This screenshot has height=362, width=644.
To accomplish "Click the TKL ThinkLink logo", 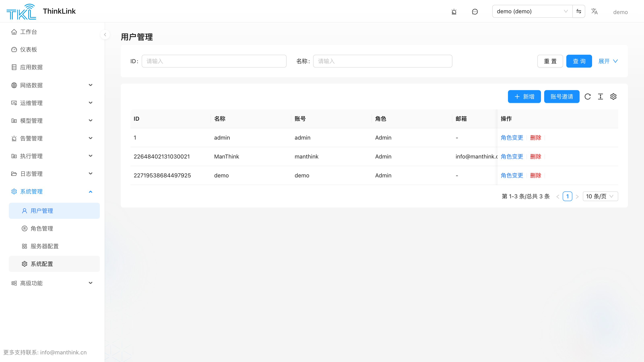I will (x=41, y=11).
